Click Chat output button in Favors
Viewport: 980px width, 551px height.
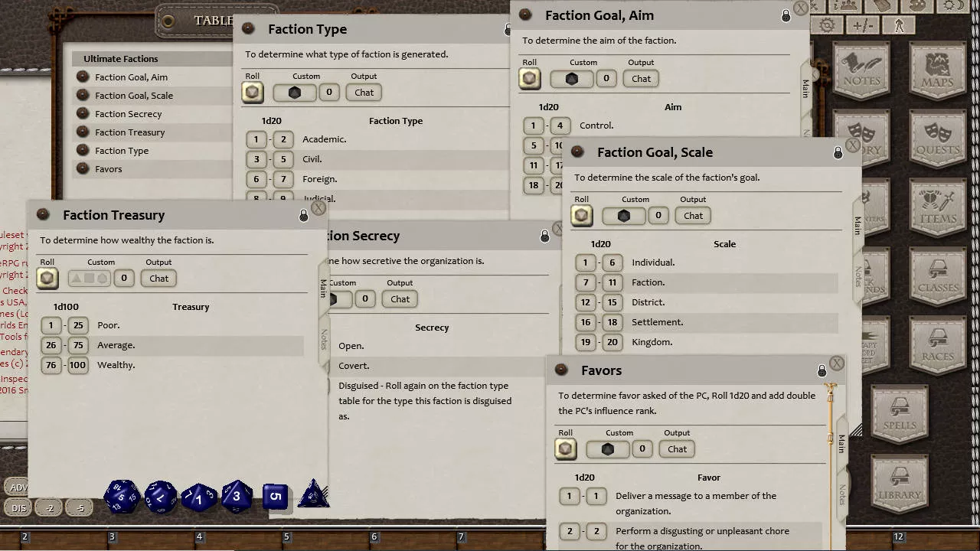(x=678, y=449)
